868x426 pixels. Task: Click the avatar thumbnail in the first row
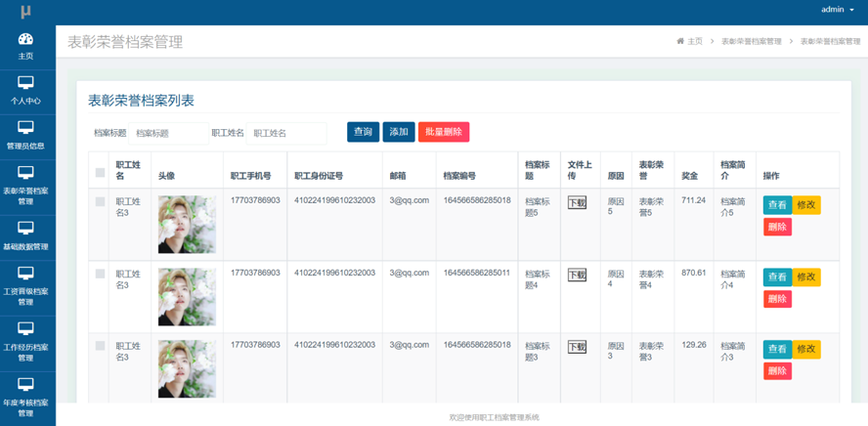point(187,225)
